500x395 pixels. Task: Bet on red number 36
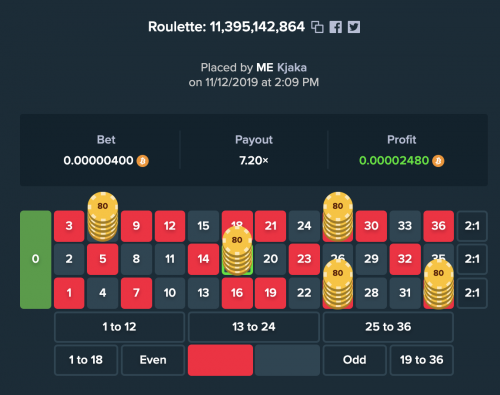click(x=438, y=226)
